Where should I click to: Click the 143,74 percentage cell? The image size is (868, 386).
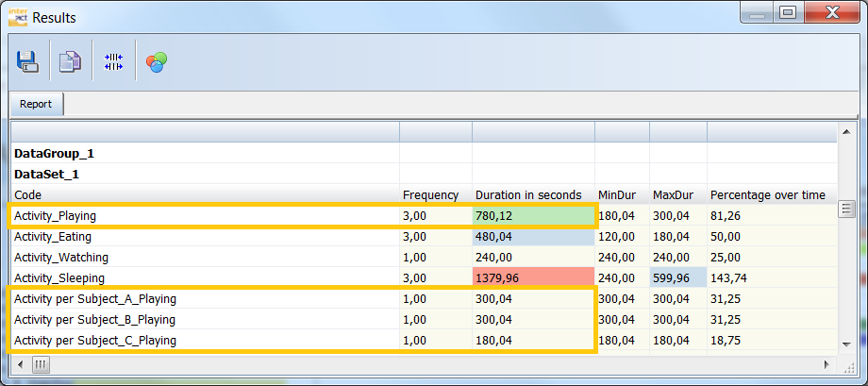coord(772,277)
